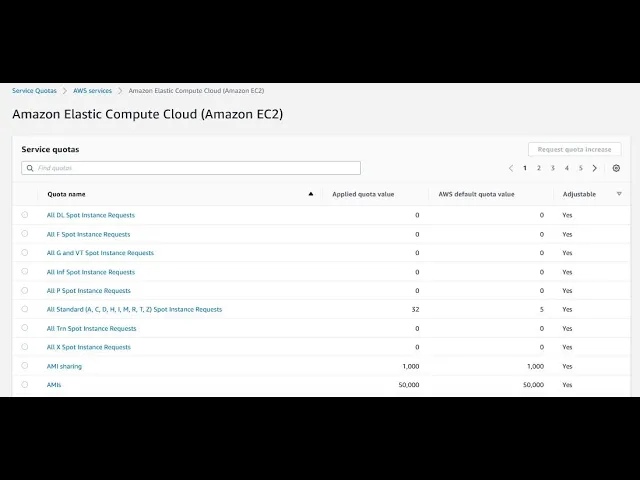This screenshot has height=480, width=640.
Task: Select AMIs quota radio button
Action: pos(25,384)
